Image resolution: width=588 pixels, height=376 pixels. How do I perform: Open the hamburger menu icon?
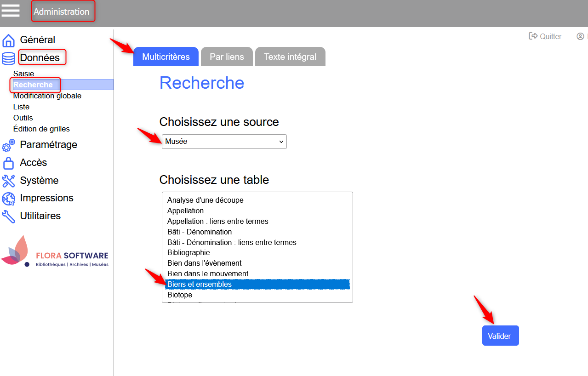point(11,10)
